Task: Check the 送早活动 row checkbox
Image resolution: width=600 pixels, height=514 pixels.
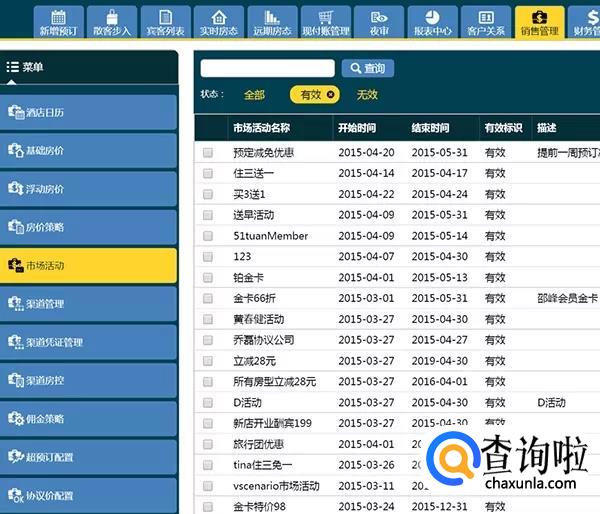Action: pos(208,215)
